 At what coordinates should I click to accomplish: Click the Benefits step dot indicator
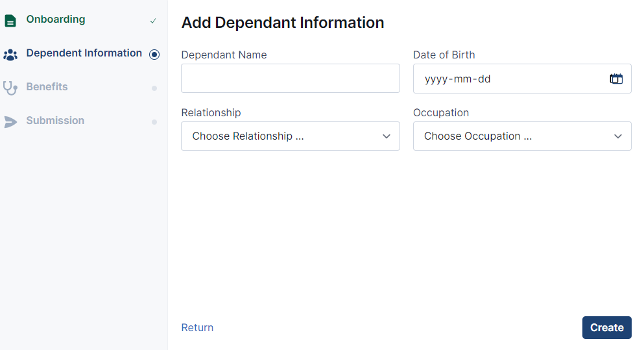pyautogui.click(x=154, y=88)
